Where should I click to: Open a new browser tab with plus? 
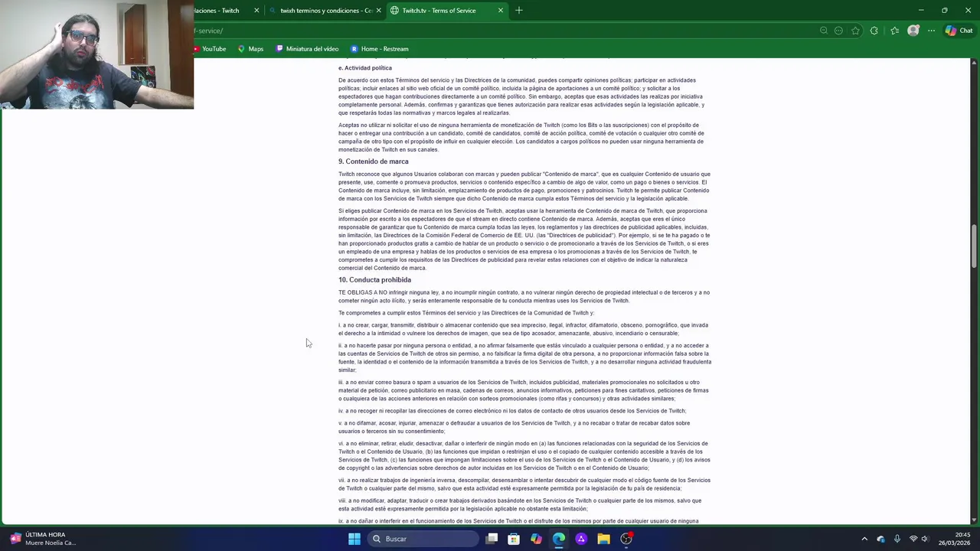coord(519,10)
